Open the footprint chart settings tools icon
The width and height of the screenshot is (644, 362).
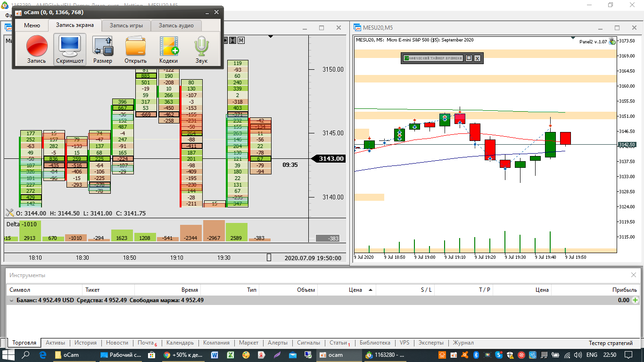(9, 213)
